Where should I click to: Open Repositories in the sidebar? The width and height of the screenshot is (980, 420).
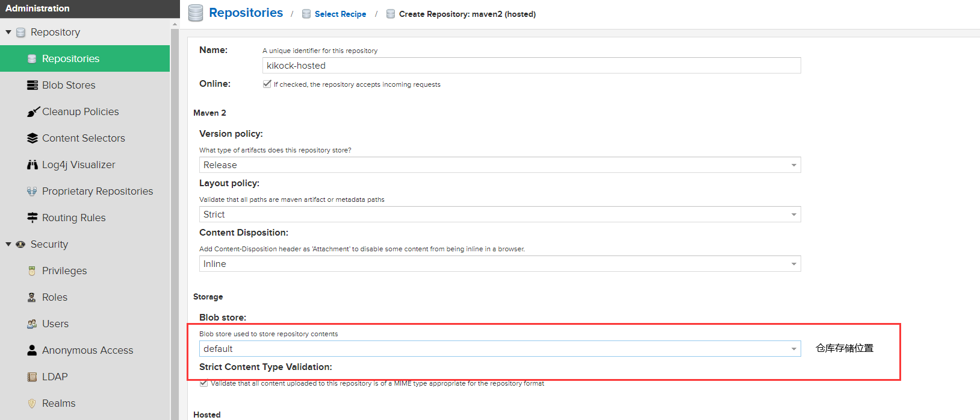coord(85,58)
